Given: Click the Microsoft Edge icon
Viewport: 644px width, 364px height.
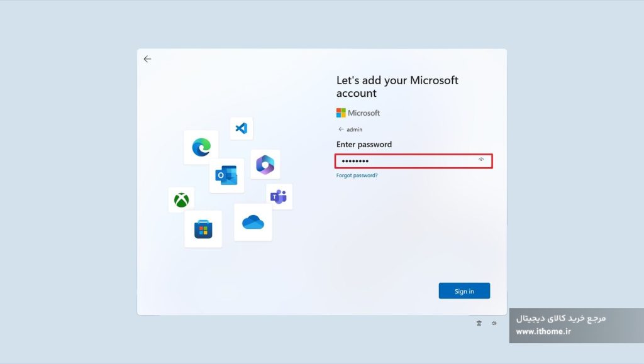Looking at the screenshot, I should 201,147.
